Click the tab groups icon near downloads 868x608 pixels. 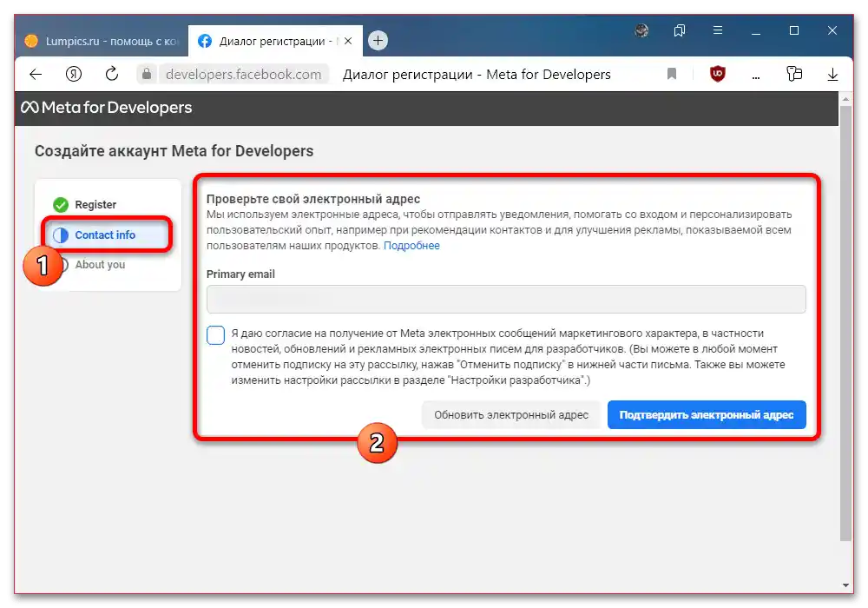coord(794,74)
